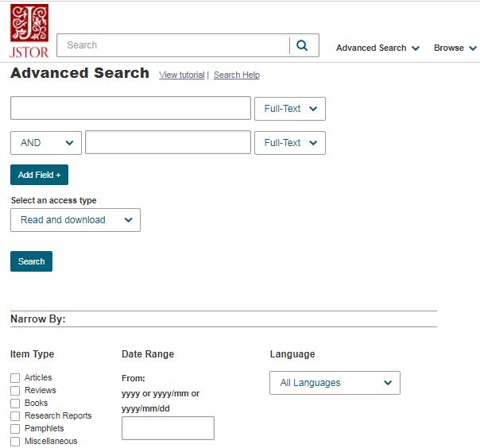Screen dimensions: 480x448
Task: Check the Miscellaneous checkbox
Action: [15, 442]
